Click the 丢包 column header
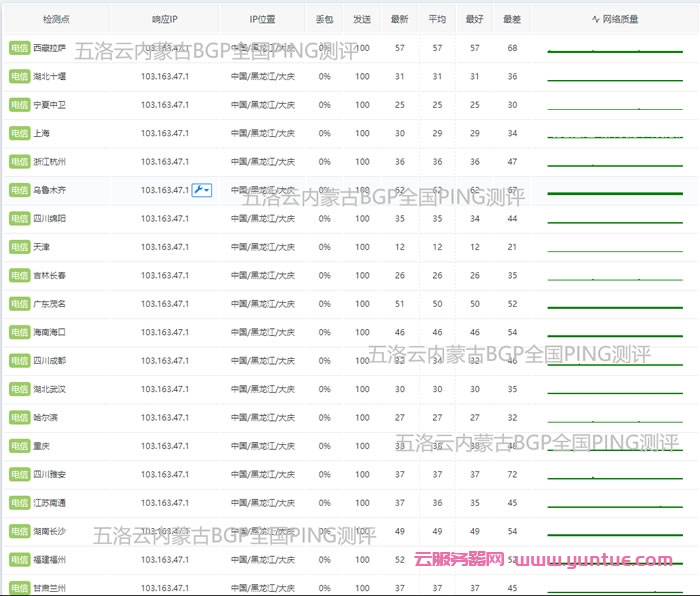 (325, 19)
